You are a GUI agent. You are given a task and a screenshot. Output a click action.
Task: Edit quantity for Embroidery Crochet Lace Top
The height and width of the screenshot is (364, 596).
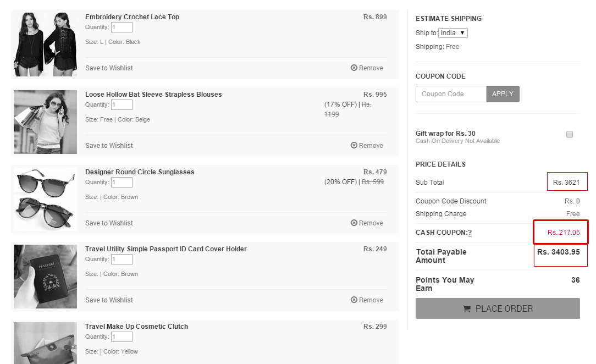pyautogui.click(x=122, y=27)
